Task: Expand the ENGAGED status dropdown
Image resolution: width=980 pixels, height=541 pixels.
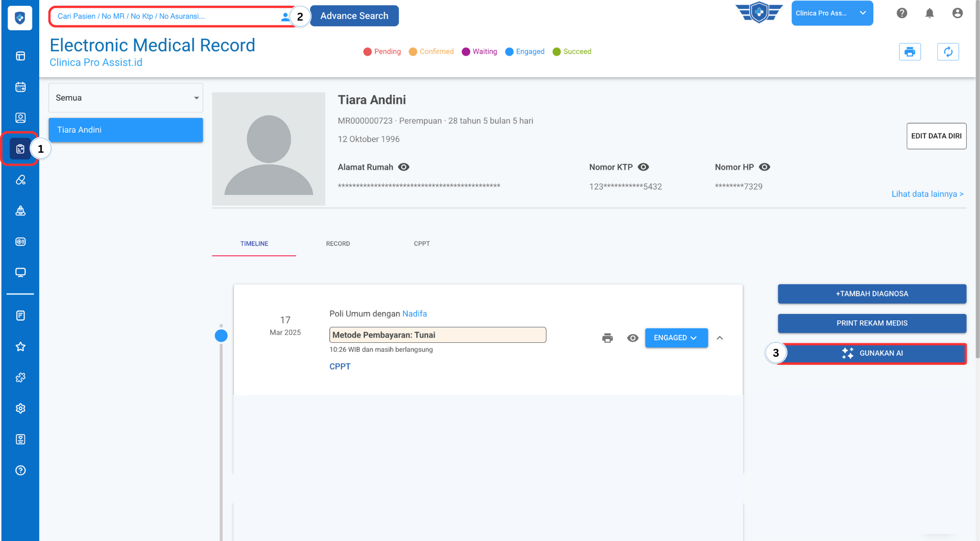Action: [676, 338]
